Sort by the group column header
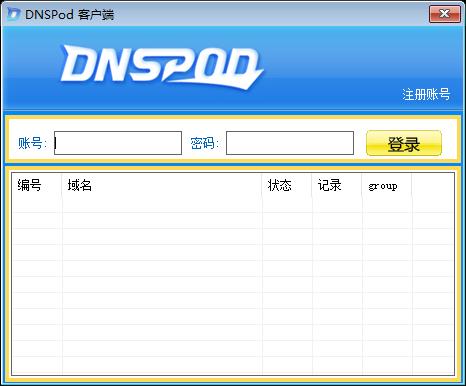 (387, 185)
